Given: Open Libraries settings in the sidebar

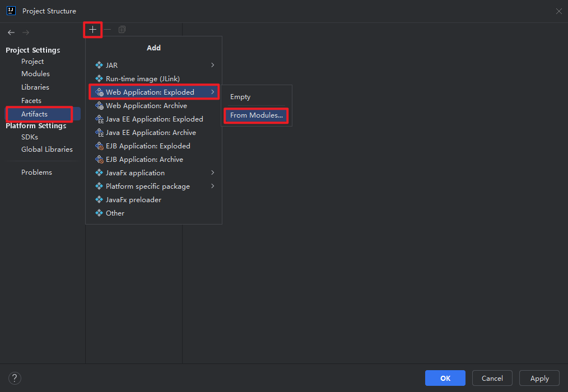Looking at the screenshot, I should (35, 87).
